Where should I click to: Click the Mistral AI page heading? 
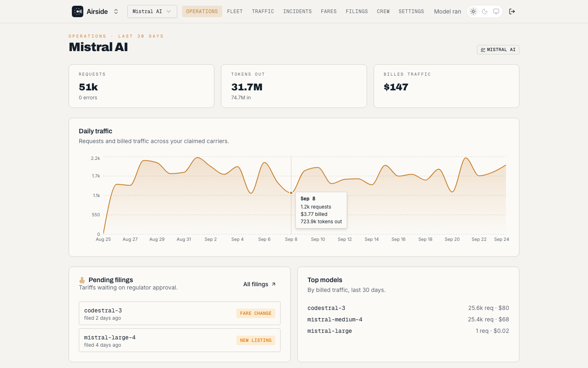(x=98, y=47)
